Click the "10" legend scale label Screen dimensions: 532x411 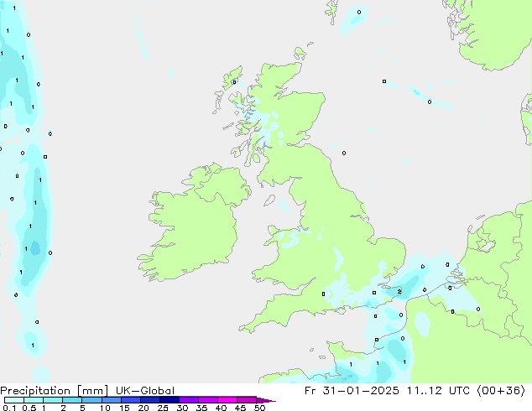105,408
